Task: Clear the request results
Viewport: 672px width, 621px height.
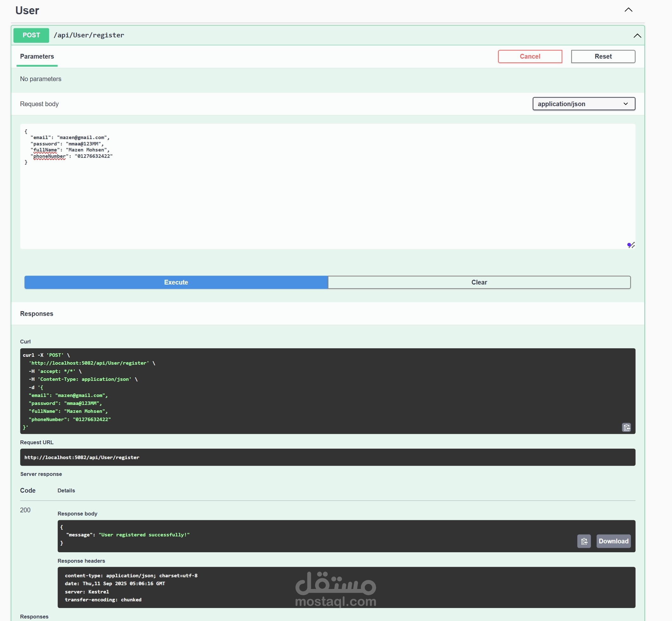Action: 479,282
